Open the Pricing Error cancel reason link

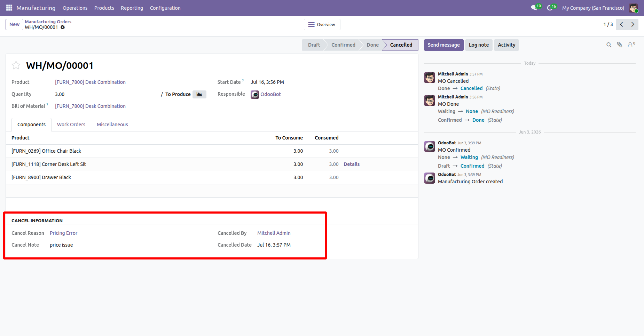[63, 233]
